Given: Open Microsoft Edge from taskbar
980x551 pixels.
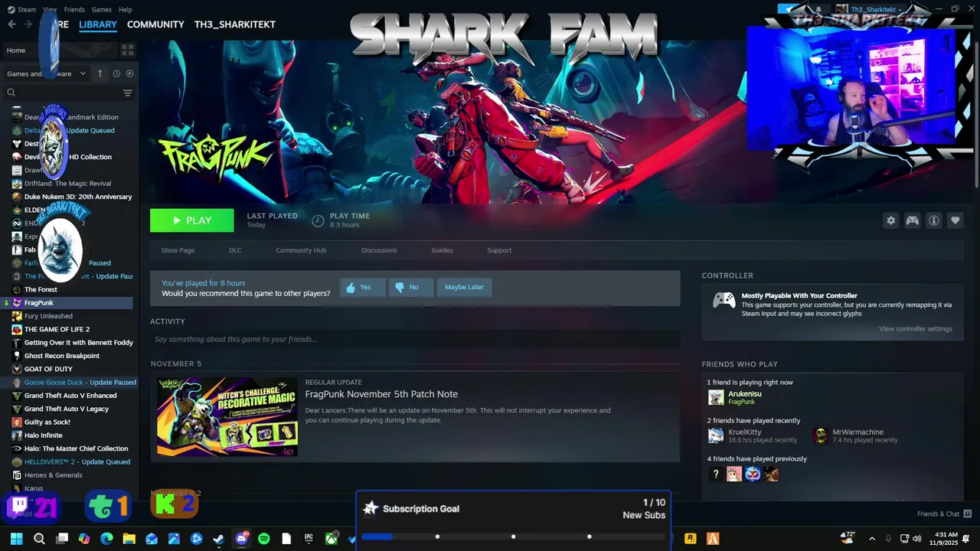Looking at the screenshot, I should tap(106, 539).
